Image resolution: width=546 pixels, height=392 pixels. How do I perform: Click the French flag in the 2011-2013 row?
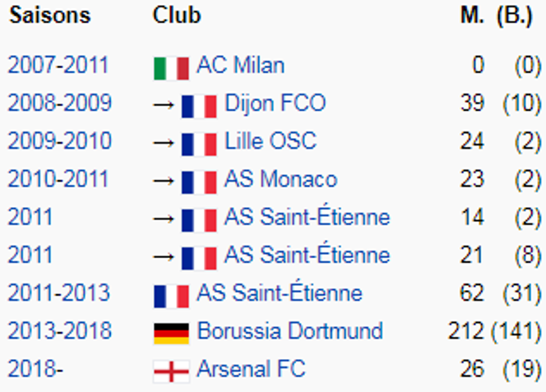point(171,296)
